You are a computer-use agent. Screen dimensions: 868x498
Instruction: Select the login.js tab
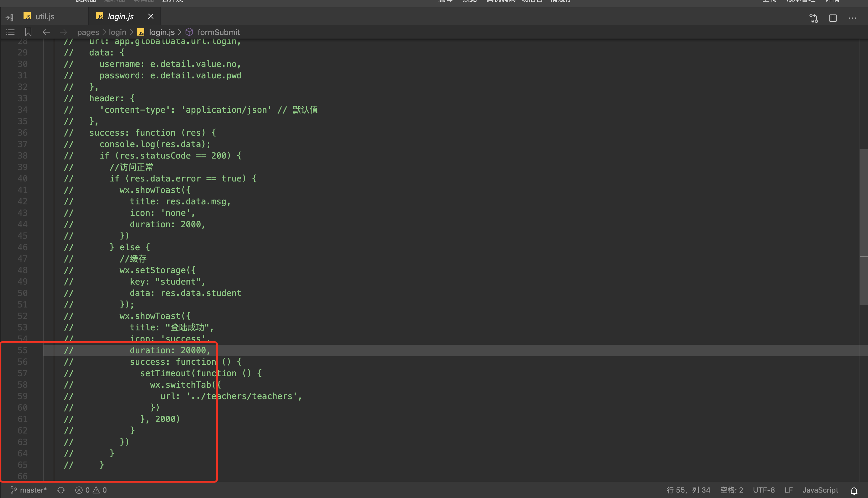pos(120,16)
